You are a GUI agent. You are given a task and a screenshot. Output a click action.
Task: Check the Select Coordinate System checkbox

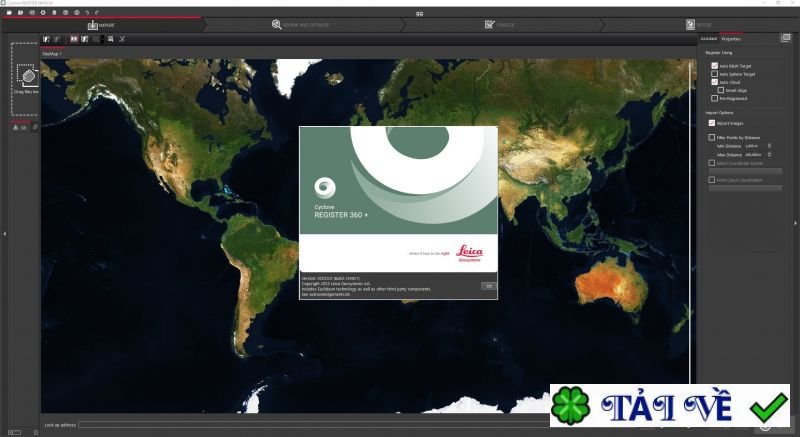[712, 163]
